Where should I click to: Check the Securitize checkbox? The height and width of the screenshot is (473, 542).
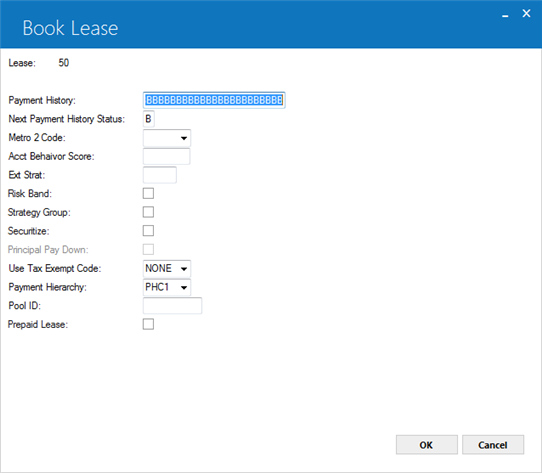148,231
